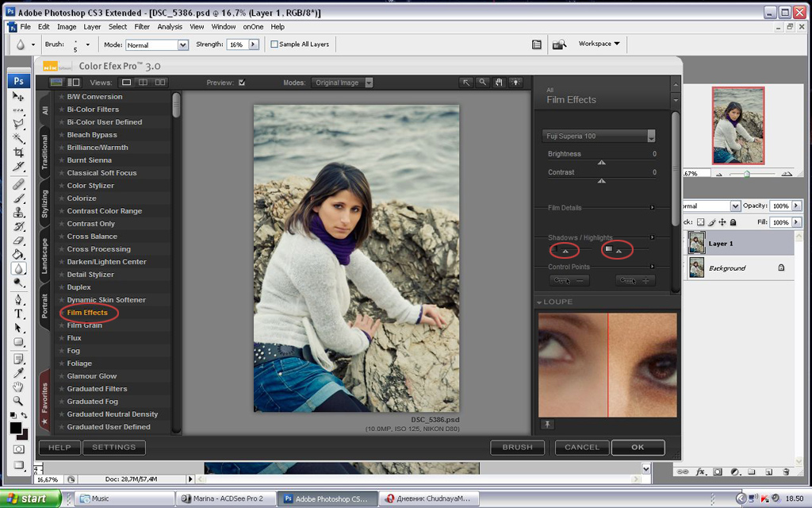Collapse the LOUPE panel

coord(539,302)
